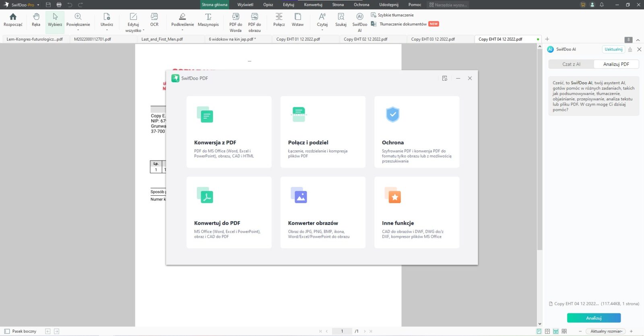Add a new tab with plus button
644x336 pixels.
coord(547,39)
